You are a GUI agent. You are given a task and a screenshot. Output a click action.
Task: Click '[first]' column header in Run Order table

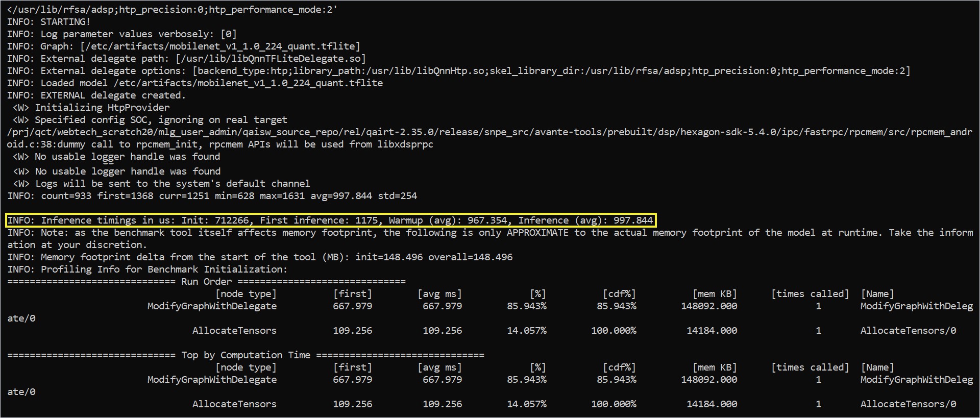(352, 294)
